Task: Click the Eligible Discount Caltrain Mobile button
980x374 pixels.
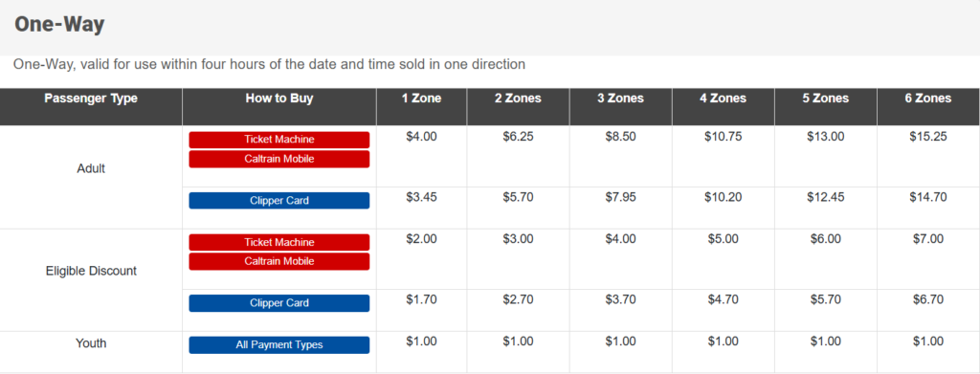Action: [x=279, y=262]
